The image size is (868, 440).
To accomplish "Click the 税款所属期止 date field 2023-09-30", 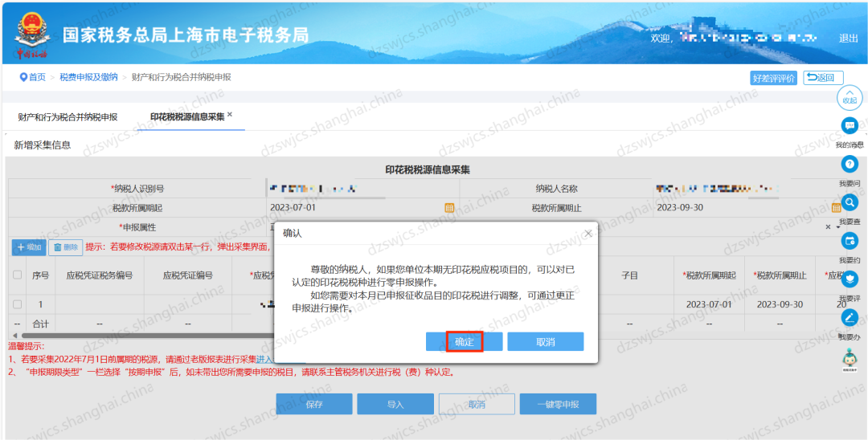I will [749, 208].
